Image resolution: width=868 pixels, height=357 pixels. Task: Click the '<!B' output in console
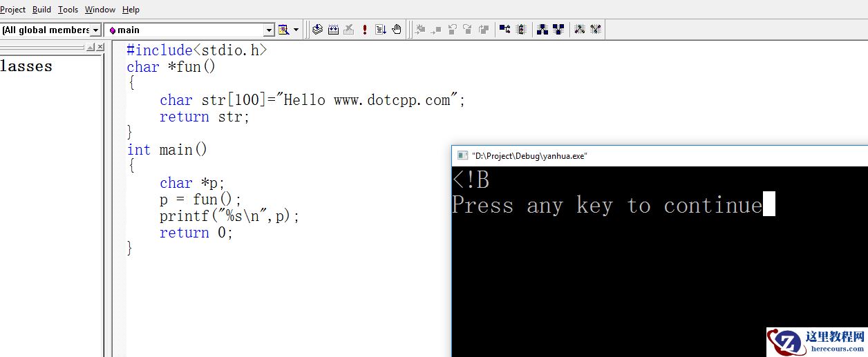click(471, 180)
